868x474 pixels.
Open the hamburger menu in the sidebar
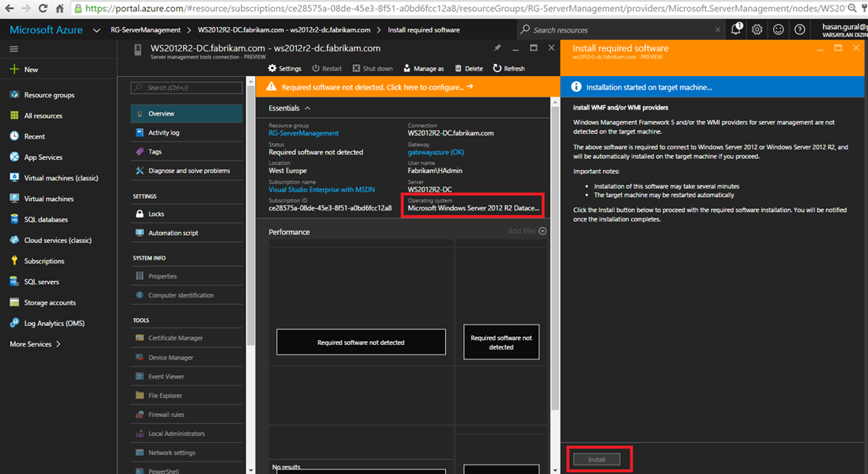point(13,49)
